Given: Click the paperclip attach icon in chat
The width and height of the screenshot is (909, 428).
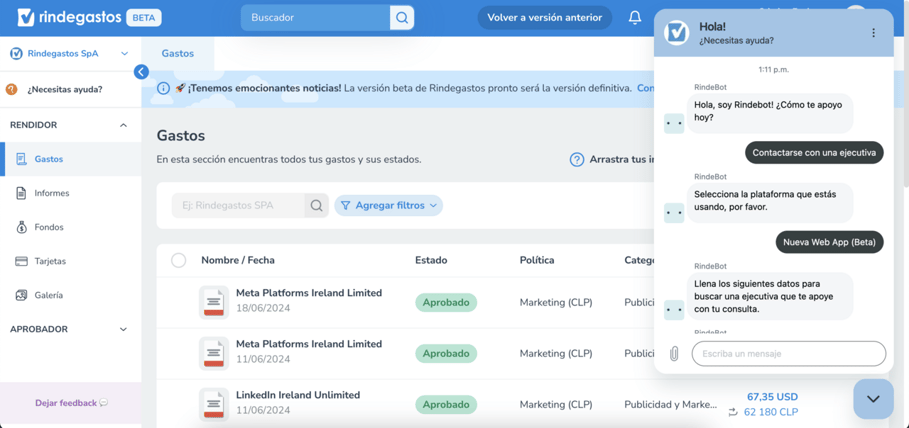Looking at the screenshot, I should (x=674, y=353).
